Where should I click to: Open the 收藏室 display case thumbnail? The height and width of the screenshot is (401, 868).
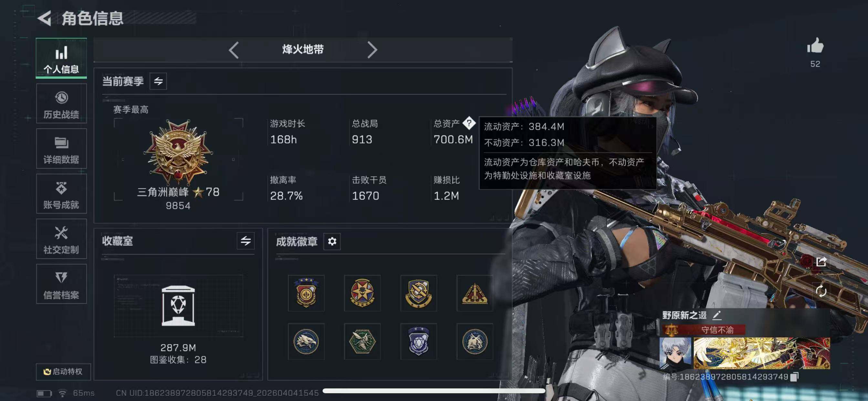pyautogui.click(x=178, y=306)
